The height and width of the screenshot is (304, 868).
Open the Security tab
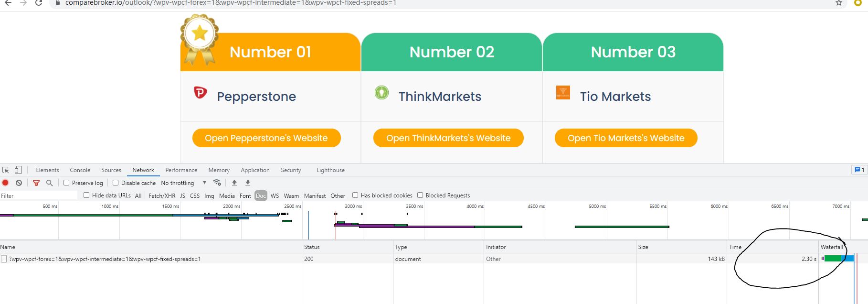291,170
